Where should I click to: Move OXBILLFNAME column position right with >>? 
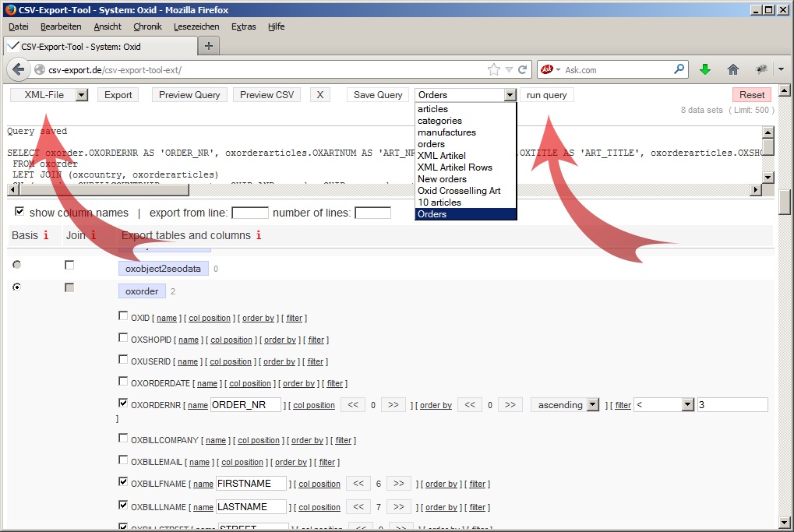[x=398, y=484]
